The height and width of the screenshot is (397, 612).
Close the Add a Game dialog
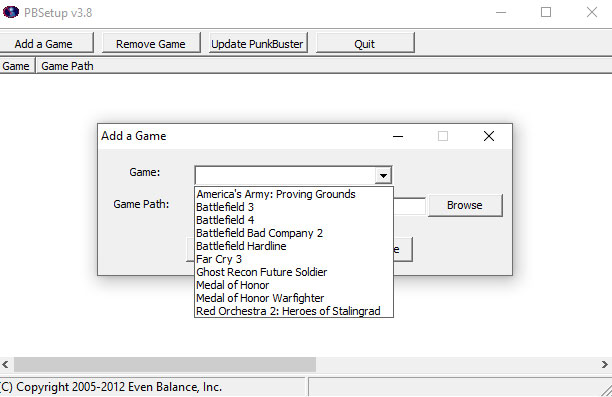coord(489,136)
